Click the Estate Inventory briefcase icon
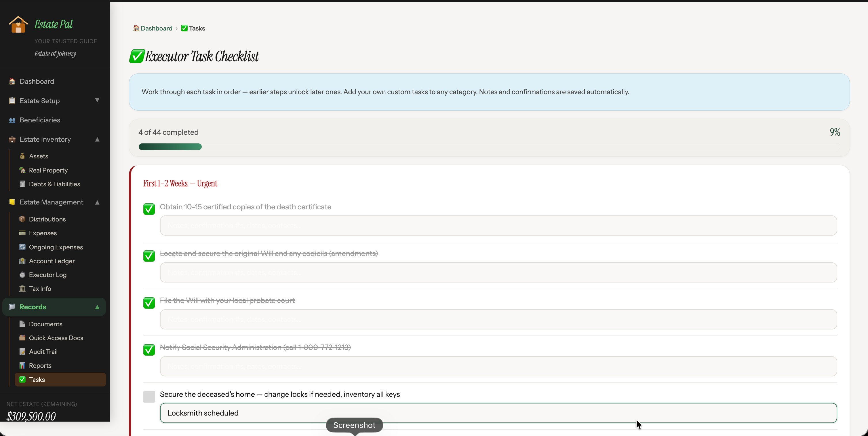This screenshot has width=868, height=436. click(12, 139)
